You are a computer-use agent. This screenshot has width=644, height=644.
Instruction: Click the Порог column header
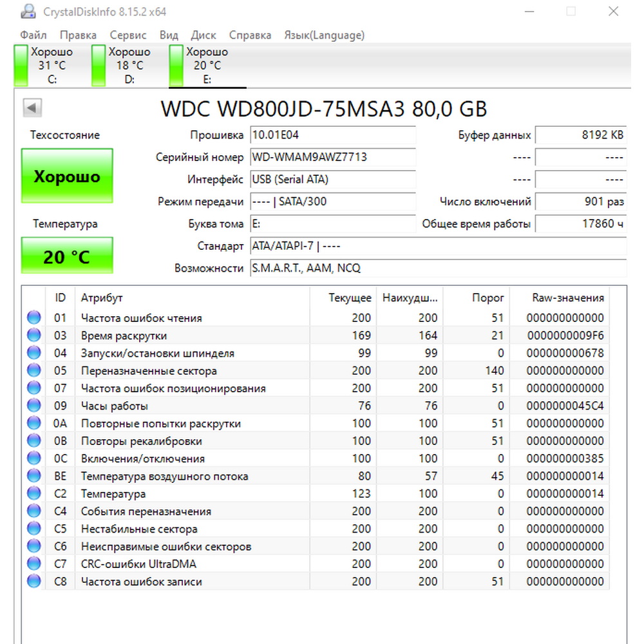coord(477,298)
